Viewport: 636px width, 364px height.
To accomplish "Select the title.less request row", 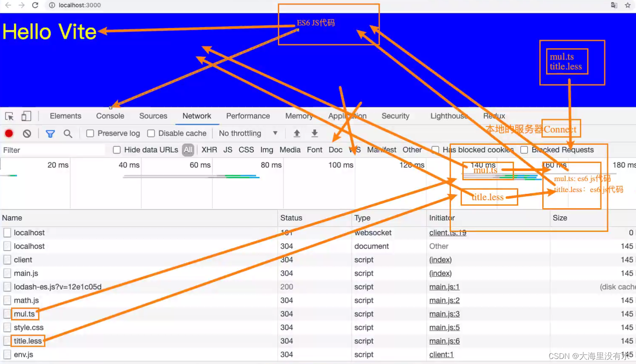I will pyautogui.click(x=318, y=341).
